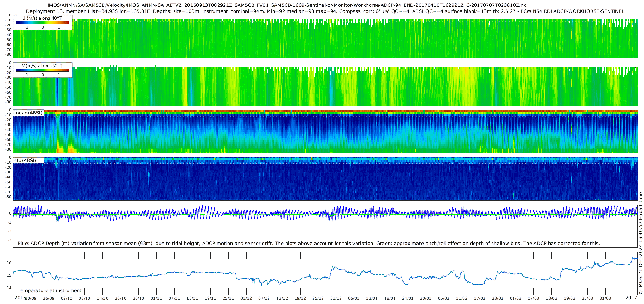Click the NetCDF file path title
This screenshot has height=304, width=644.
pos(287,5)
